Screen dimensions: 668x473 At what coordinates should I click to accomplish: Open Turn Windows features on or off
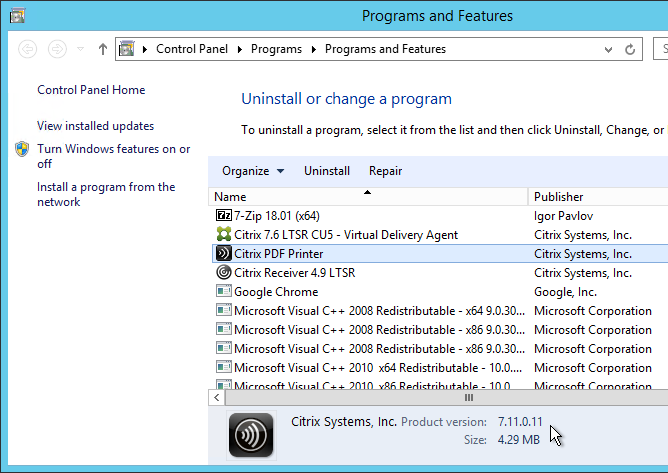tap(113, 156)
